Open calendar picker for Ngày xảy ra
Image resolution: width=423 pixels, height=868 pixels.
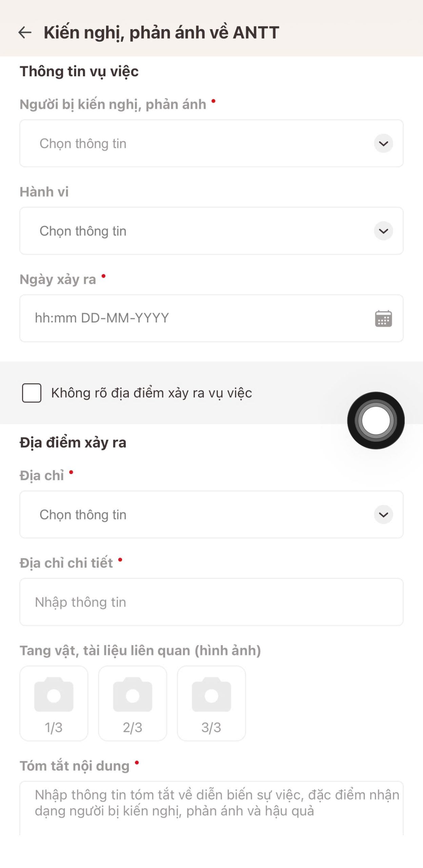pos(383,318)
